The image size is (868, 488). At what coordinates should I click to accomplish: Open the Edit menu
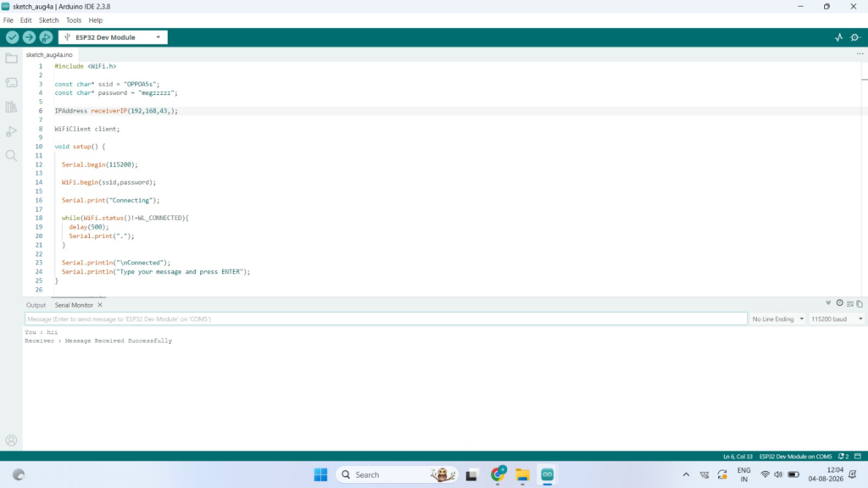pyautogui.click(x=26, y=20)
